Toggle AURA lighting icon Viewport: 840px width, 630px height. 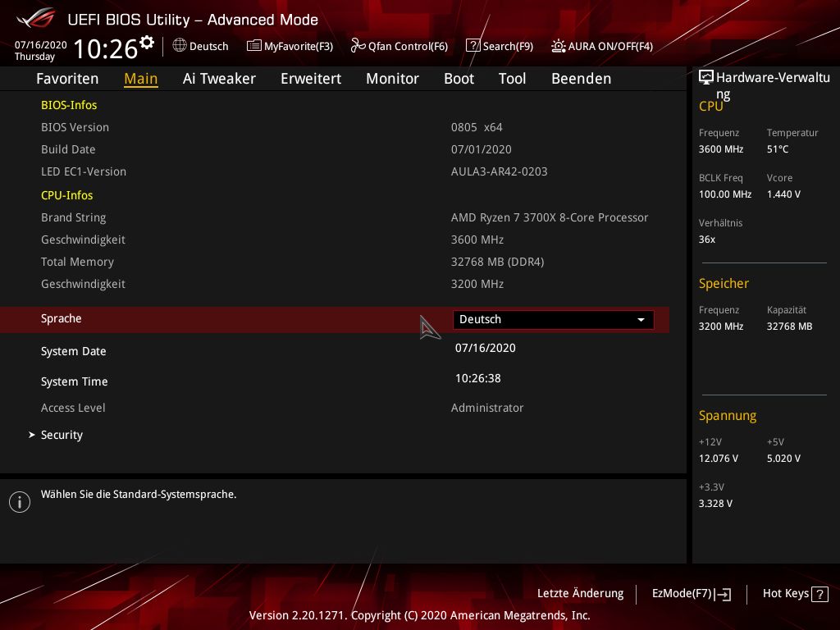point(558,46)
